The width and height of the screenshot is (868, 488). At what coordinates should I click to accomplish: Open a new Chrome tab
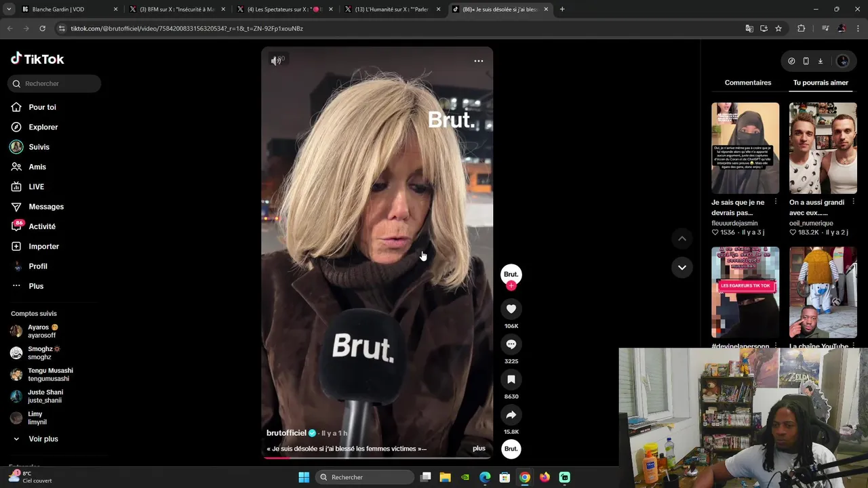(x=562, y=9)
